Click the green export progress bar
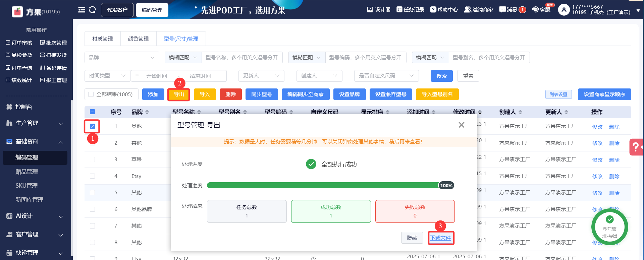The image size is (644, 260). click(x=330, y=186)
